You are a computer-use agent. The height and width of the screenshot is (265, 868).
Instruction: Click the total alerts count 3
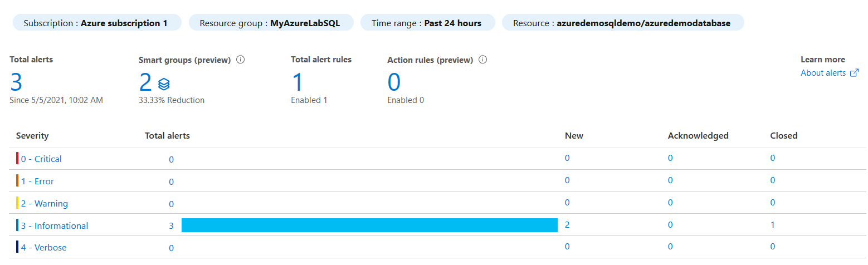(16, 82)
